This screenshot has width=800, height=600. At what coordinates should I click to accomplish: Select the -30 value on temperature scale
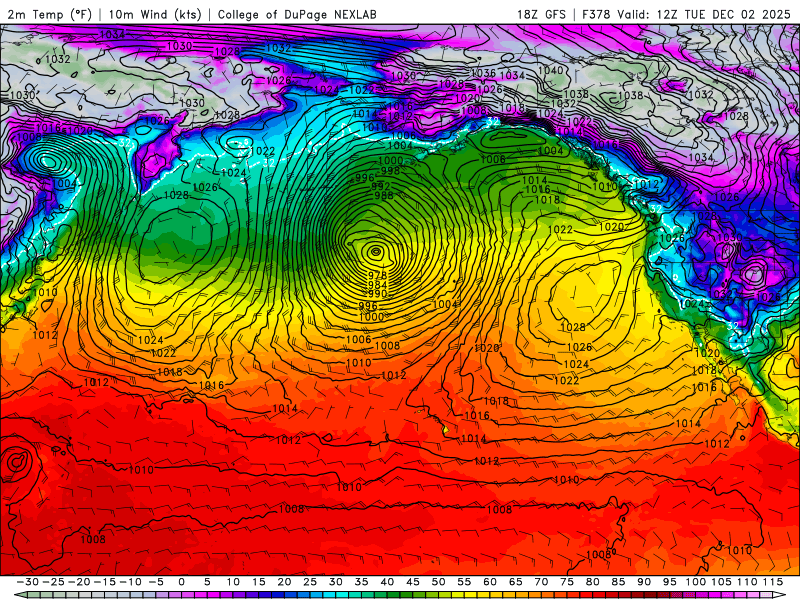[x=28, y=582]
